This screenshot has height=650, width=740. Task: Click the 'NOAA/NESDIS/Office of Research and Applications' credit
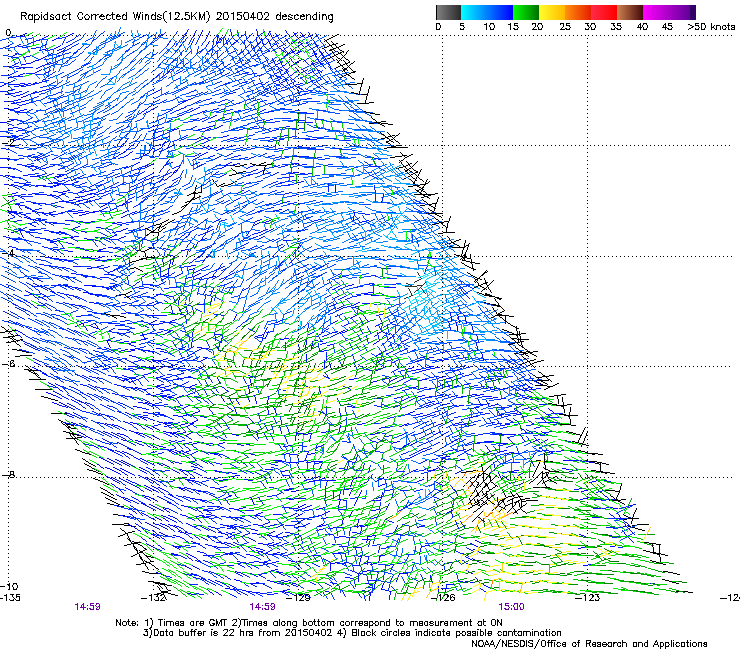589,644
